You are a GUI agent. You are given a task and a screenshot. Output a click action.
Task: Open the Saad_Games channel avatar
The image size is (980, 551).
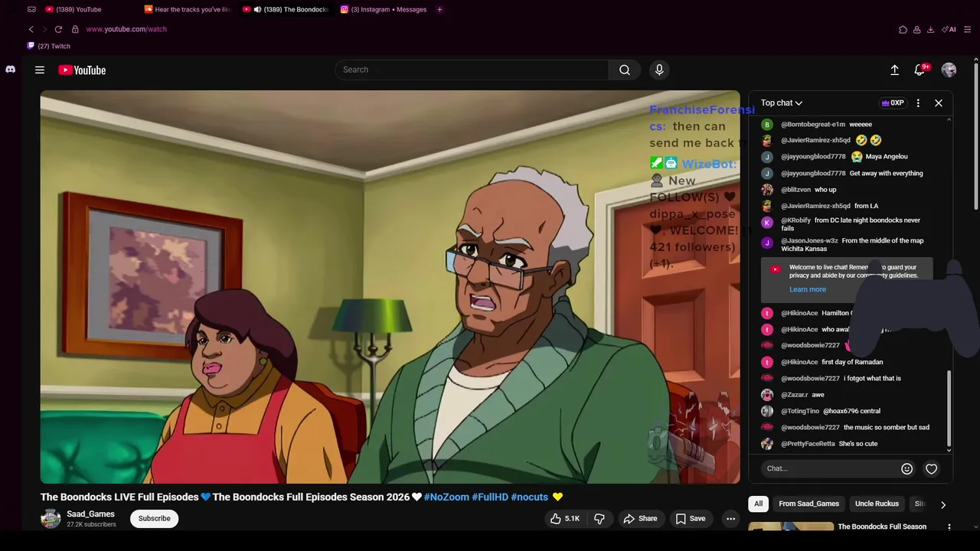click(51, 519)
